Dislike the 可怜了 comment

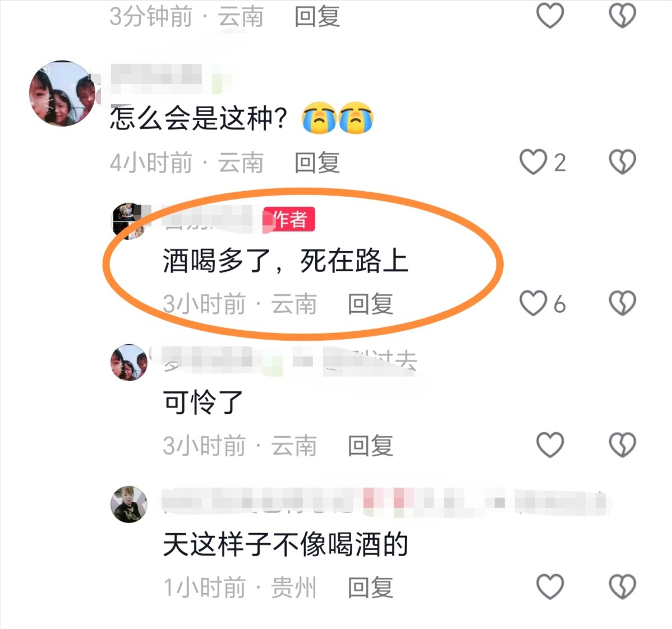[x=622, y=445]
